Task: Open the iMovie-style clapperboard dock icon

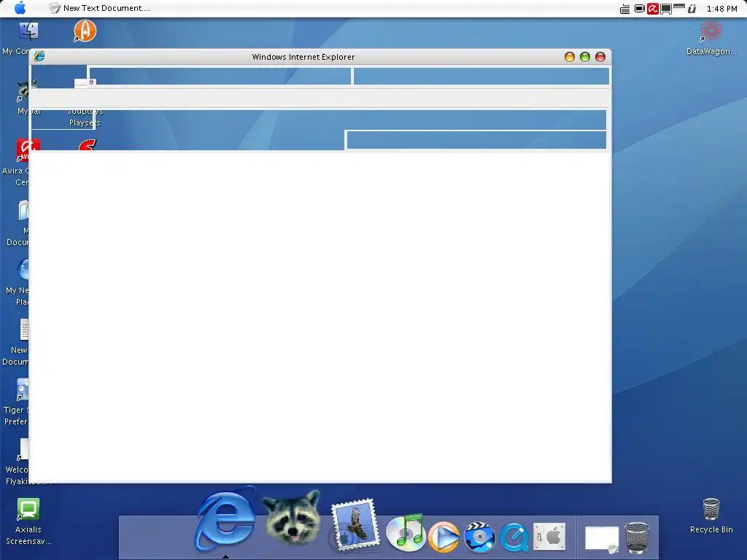Action: coord(479,537)
